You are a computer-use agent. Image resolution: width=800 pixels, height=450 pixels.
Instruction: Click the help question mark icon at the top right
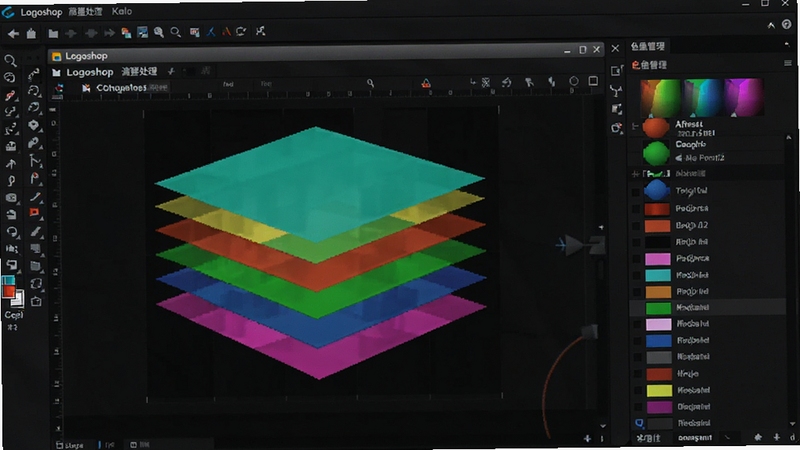click(787, 24)
